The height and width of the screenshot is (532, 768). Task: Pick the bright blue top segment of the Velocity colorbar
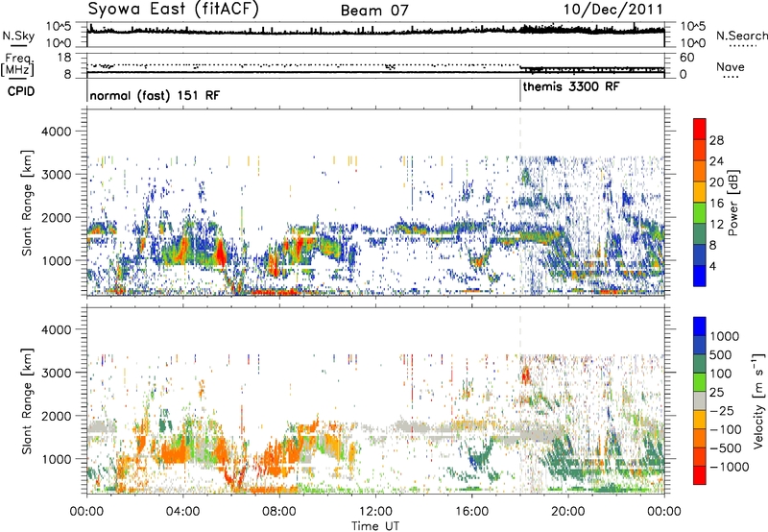click(x=700, y=326)
